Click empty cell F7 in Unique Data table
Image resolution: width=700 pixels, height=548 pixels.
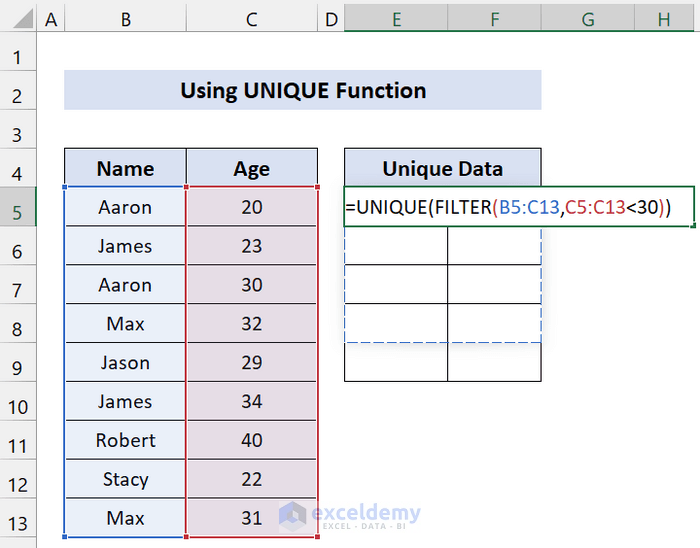click(x=495, y=285)
